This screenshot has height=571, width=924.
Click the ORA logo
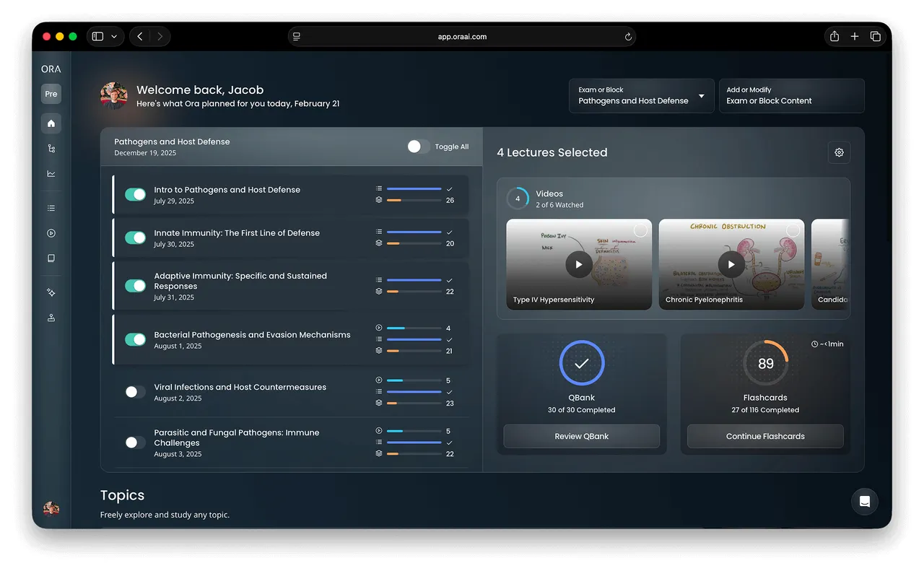pos(51,69)
